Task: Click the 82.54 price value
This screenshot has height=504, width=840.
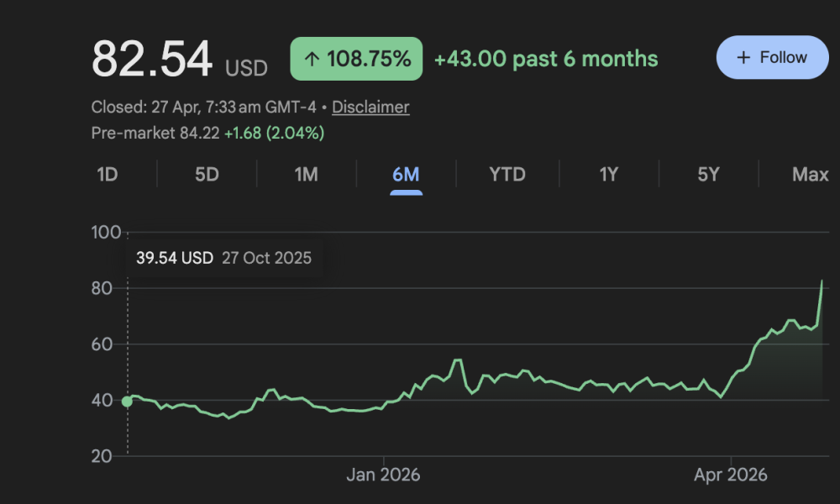Action: click(152, 59)
